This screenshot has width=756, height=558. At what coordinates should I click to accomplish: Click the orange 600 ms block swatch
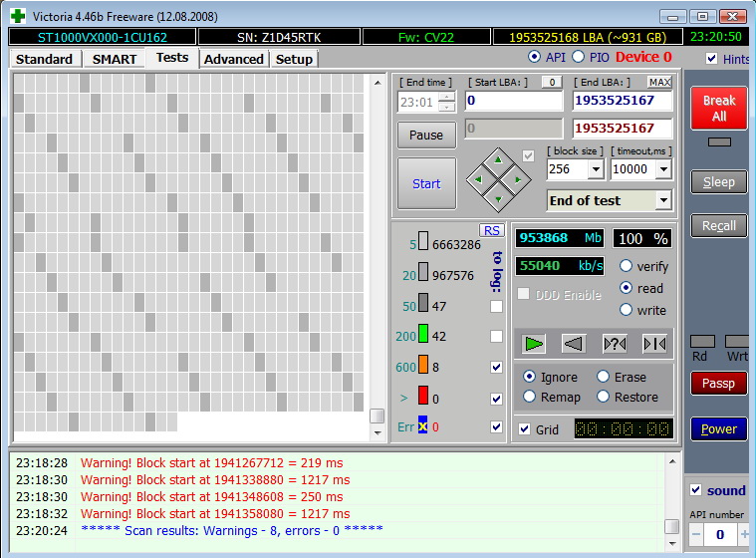point(423,364)
